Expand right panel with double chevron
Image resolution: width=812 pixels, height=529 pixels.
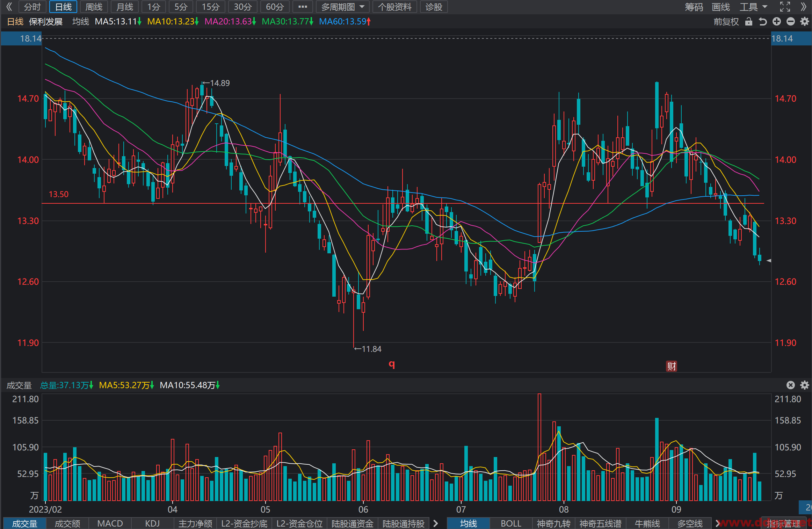point(804,7)
